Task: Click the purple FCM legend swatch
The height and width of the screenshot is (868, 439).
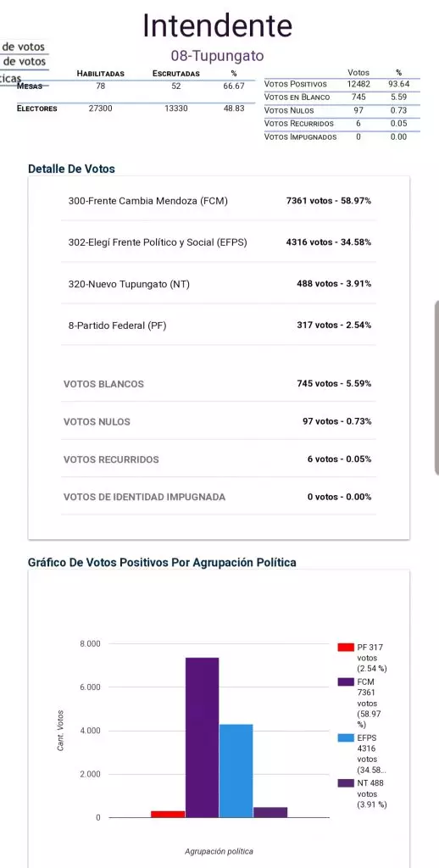Action: point(346,682)
